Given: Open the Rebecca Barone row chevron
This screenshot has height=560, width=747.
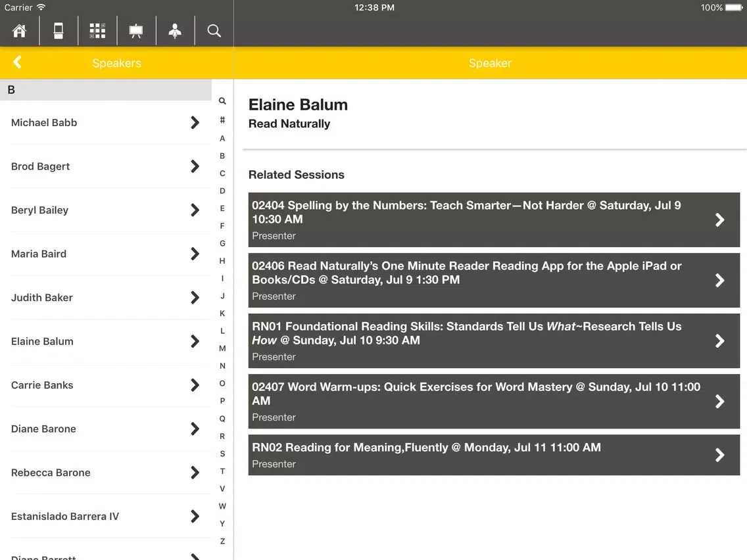Looking at the screenshot, I should (195, 473).
